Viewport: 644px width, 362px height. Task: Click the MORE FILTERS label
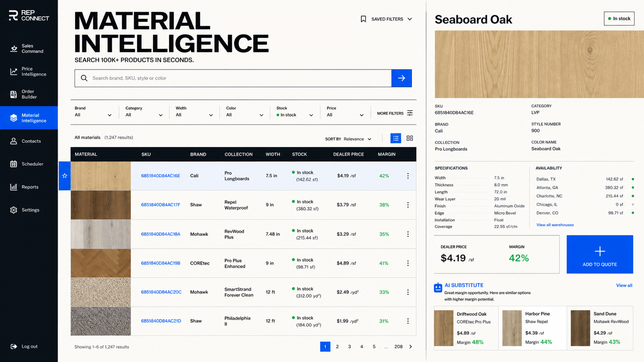click(x=390, y=113)
